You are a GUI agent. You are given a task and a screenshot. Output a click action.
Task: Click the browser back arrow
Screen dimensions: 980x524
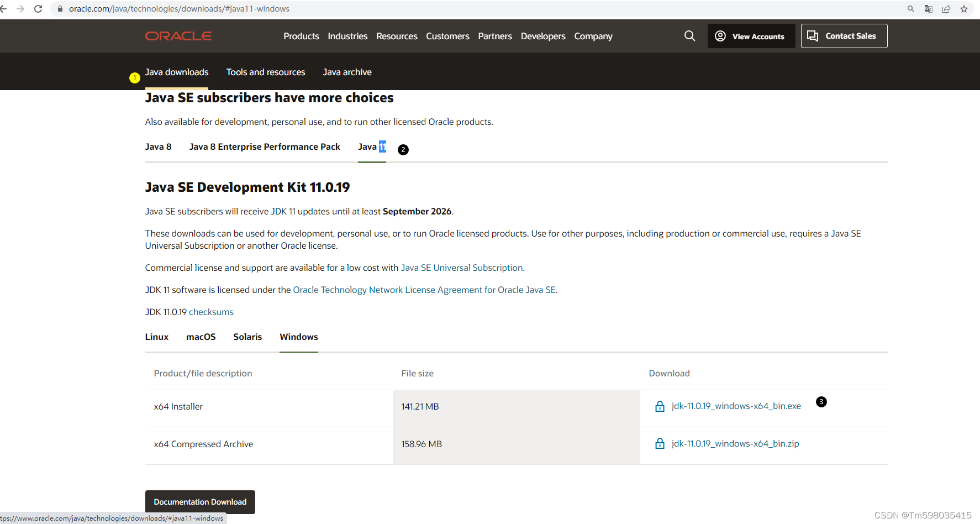[x=3, y=9]
